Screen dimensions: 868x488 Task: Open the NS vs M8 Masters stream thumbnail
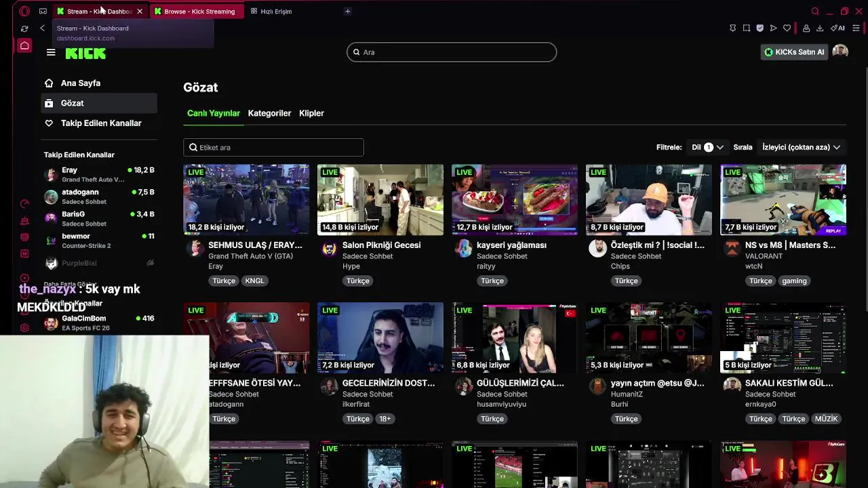783,200
